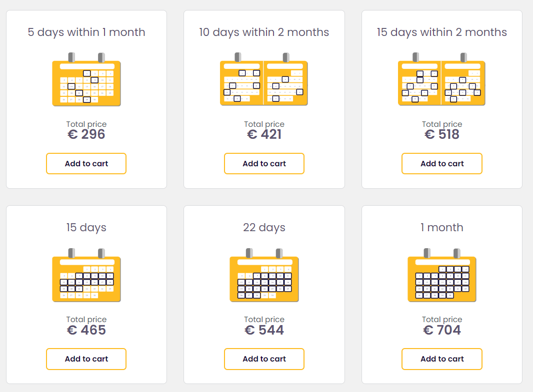Click the € 421 total price
The width and height of the screenshot is (533, 392).
click(x=264, y=134)
